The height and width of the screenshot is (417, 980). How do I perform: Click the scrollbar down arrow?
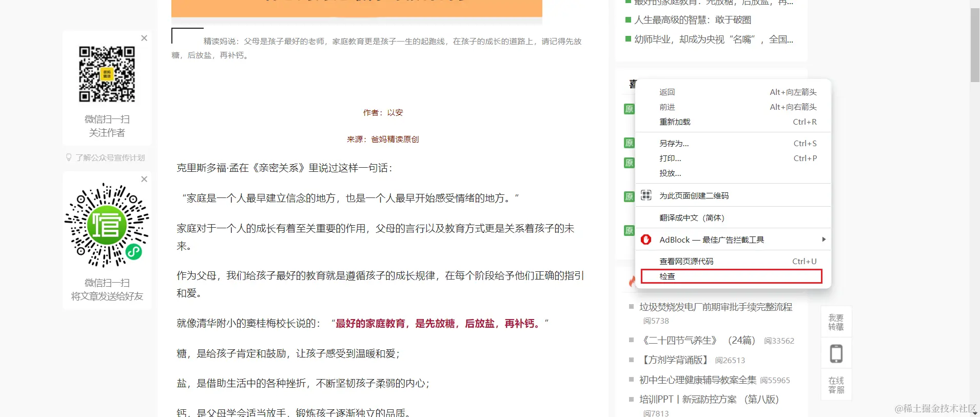975,412
